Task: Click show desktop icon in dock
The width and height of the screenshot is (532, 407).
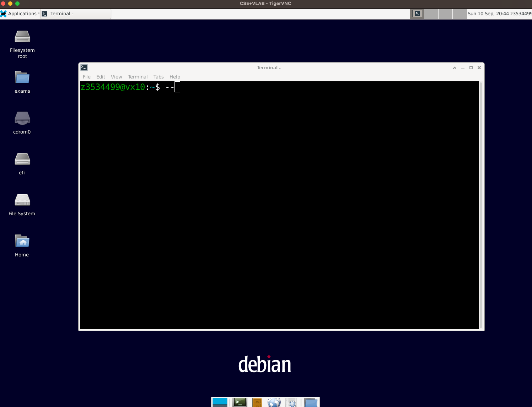Action: 220,402
